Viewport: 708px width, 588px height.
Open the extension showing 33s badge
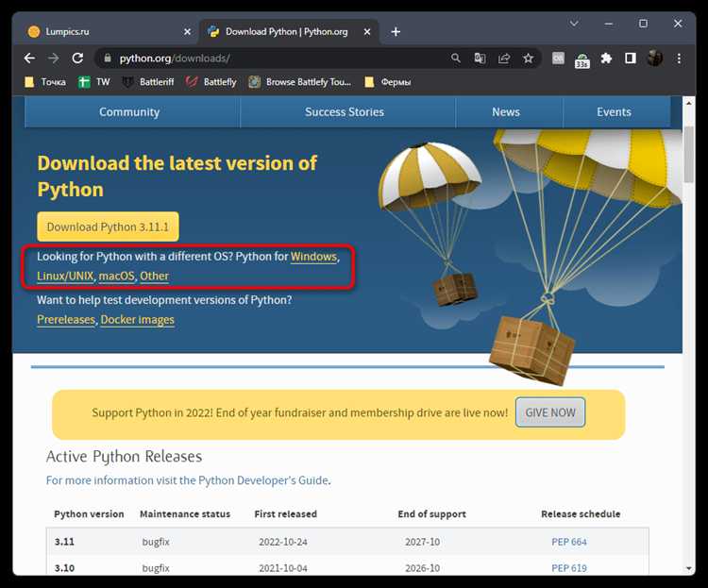pos(582,60)
